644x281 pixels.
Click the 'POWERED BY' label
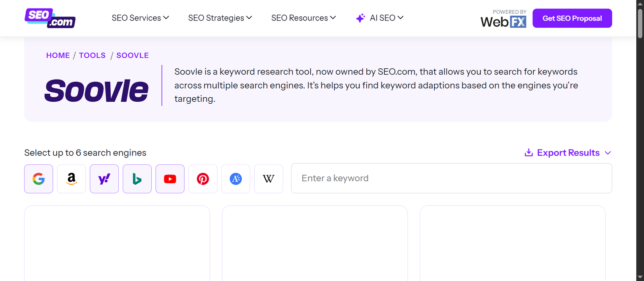510,12
